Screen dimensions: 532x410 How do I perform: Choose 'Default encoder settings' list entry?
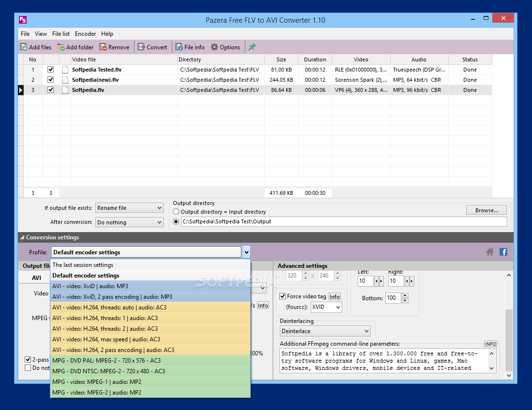point(150,276)
